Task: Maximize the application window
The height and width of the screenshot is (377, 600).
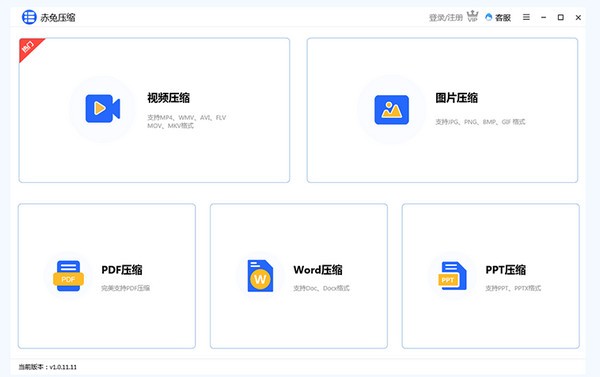Action: click(x=561, y=17)
